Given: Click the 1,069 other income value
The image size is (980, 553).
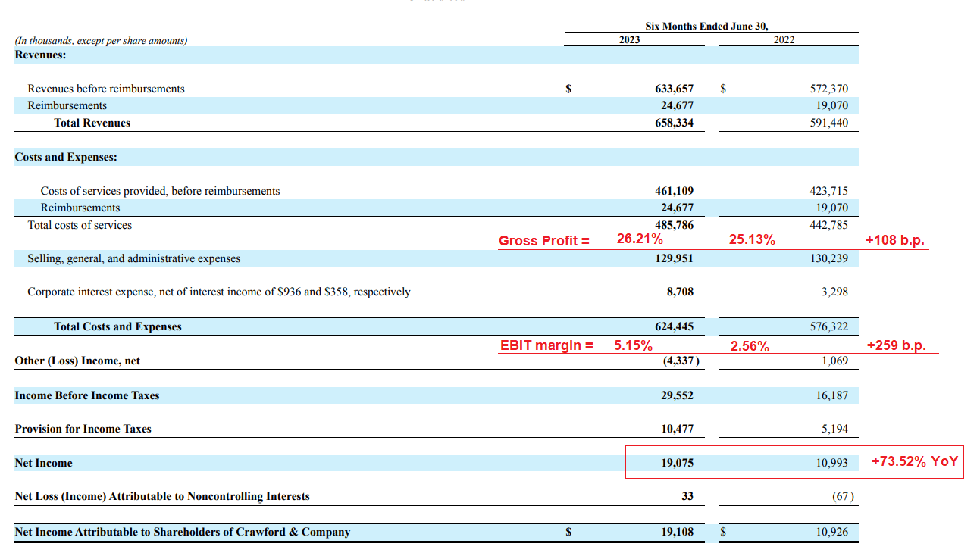Looking at the screenshot, I should (x=835, y=361).
